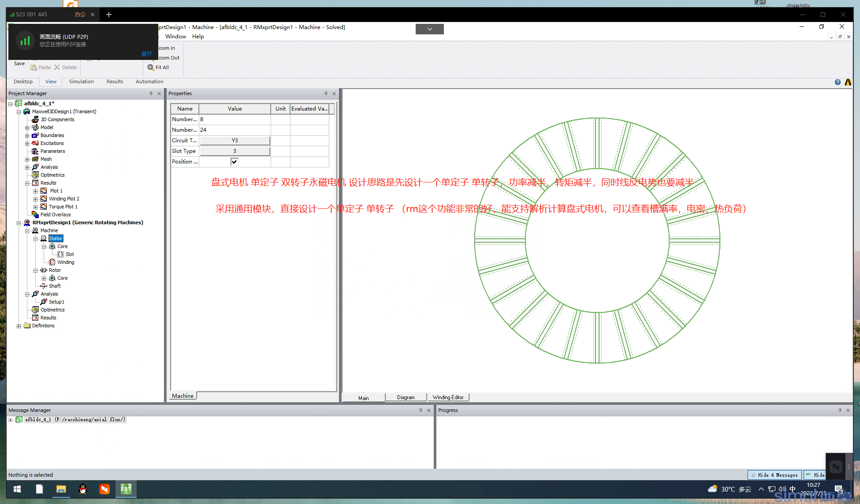Click the Excitations icon in the tree
Viewport: 860px width, 504px height.
coord(35,143)
